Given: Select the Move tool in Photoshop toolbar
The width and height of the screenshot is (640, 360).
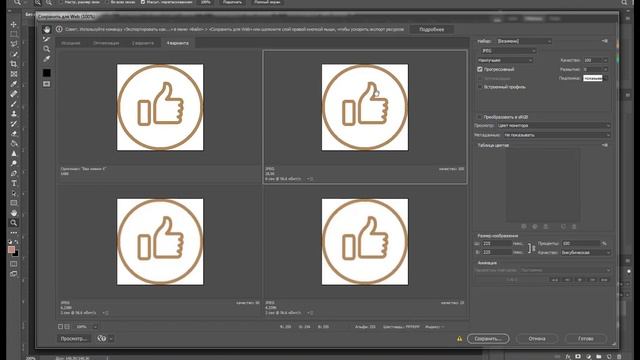Looking at the screenshot, I should pos(13,24).
